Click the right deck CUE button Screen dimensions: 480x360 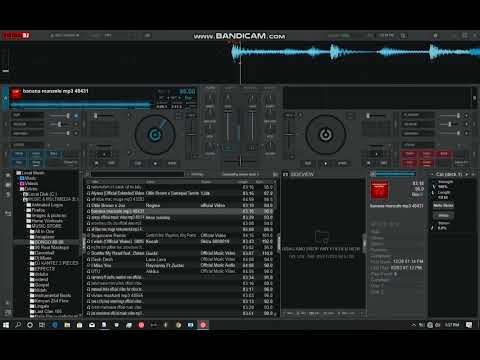(x=308, y=163)
